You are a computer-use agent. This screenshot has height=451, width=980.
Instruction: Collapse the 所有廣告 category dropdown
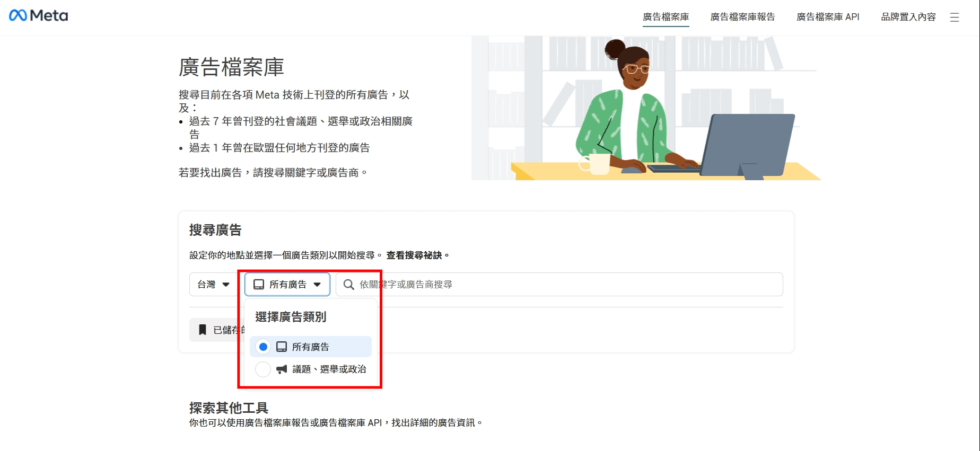(287, 285)
